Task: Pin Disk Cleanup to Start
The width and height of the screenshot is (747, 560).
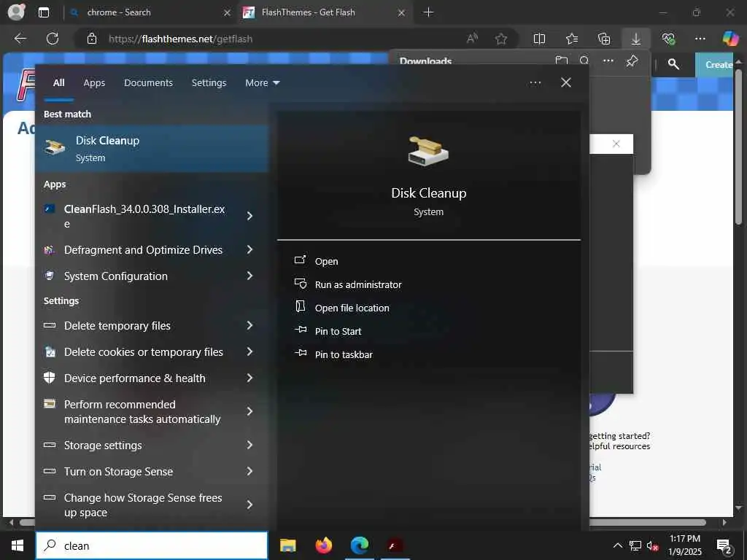Action: pyautogui.click(x=328, y=331)
